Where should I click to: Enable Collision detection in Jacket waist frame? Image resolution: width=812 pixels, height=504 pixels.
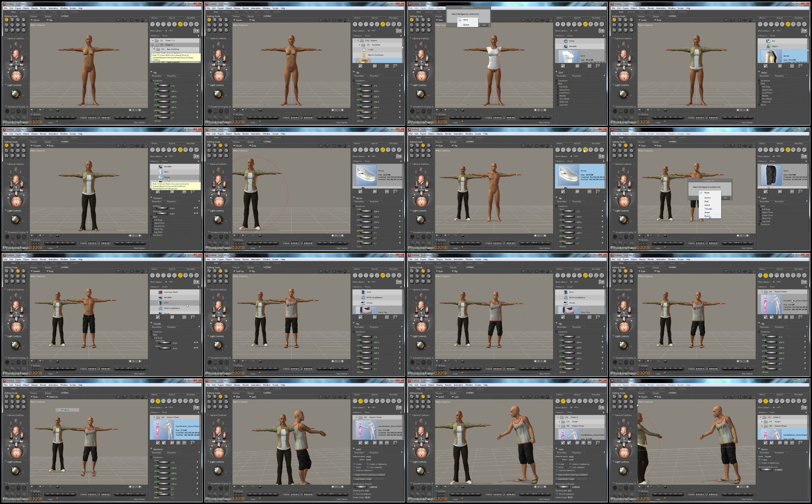[557, 470]
